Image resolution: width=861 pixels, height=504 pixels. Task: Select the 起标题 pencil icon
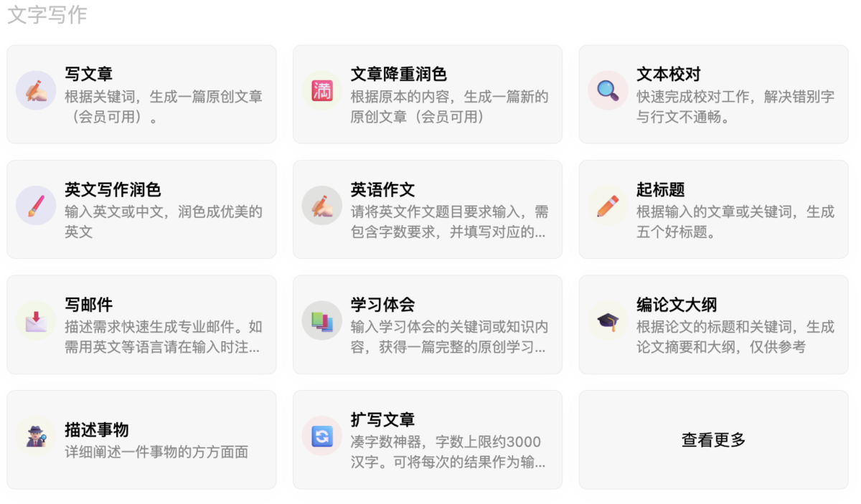click(607, 206)
